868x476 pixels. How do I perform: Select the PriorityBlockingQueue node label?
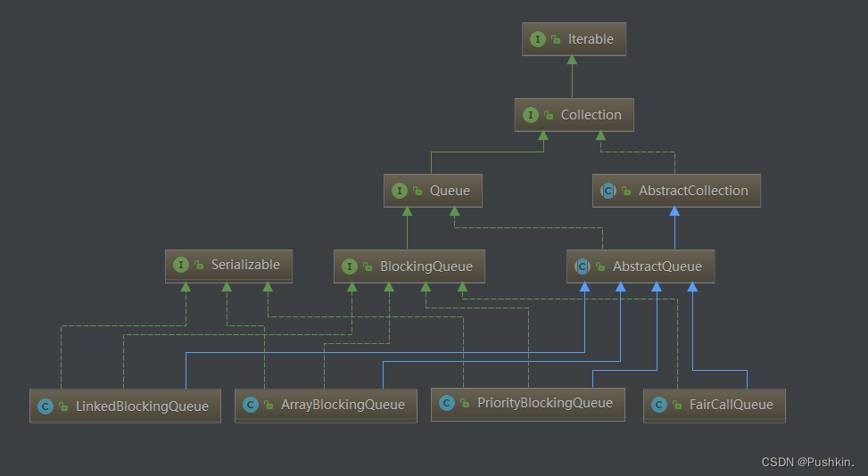click(545, 403)
